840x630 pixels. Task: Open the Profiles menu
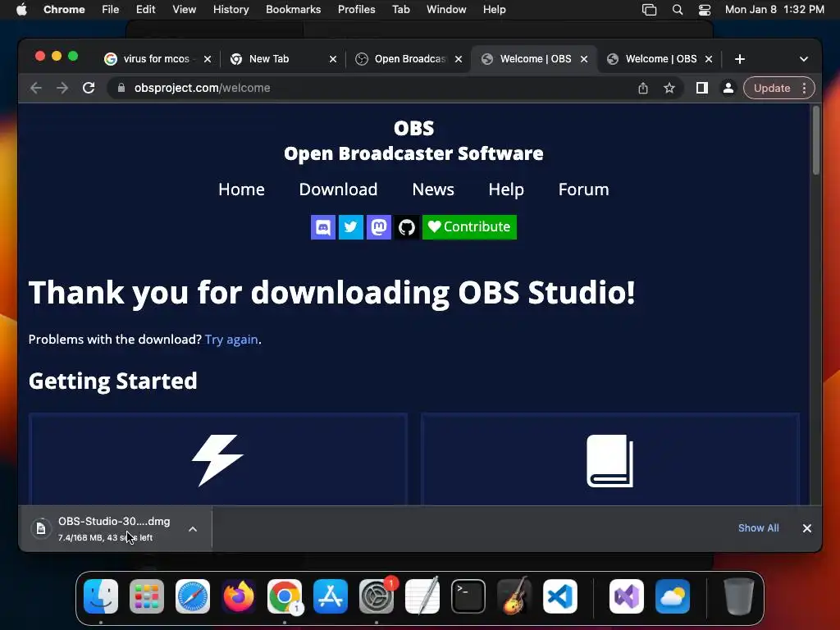(x=356, y=10)
